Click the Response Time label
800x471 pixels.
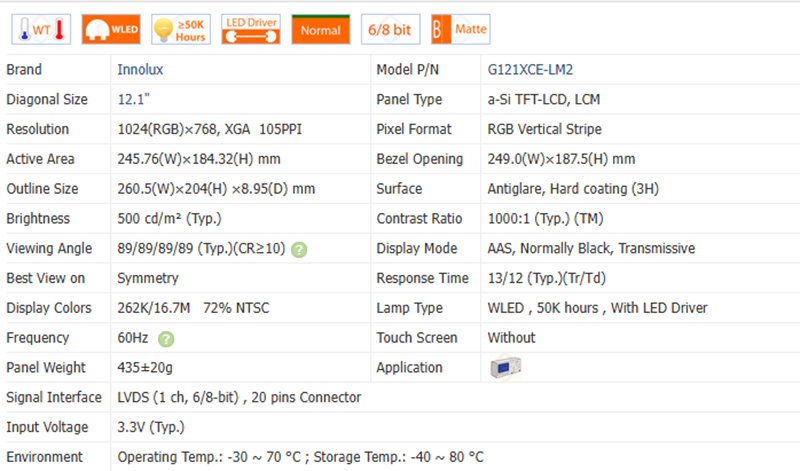(422, 278)
